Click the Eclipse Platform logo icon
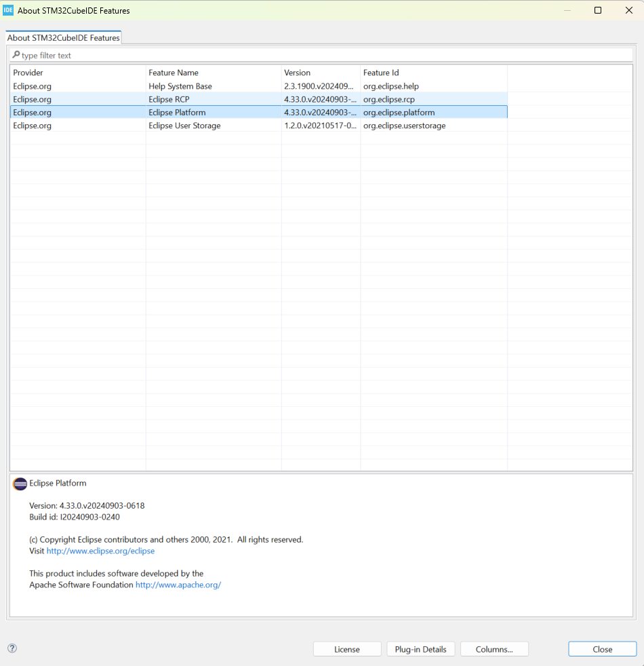Viewport: 644px width, 666px height. (20, 484)
